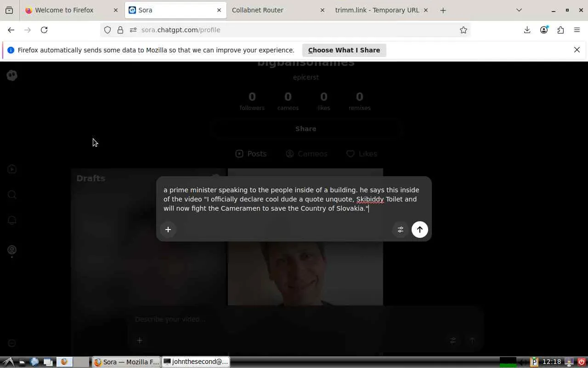Click inside the prime minister prompt text
The height and width of the screenshot is (368, 588).
291,199
